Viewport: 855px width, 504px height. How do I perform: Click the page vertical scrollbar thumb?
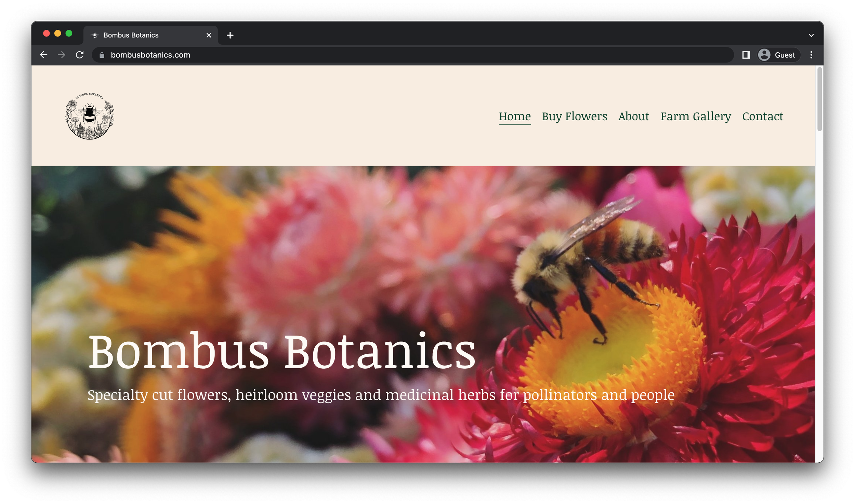pos(819,99)
